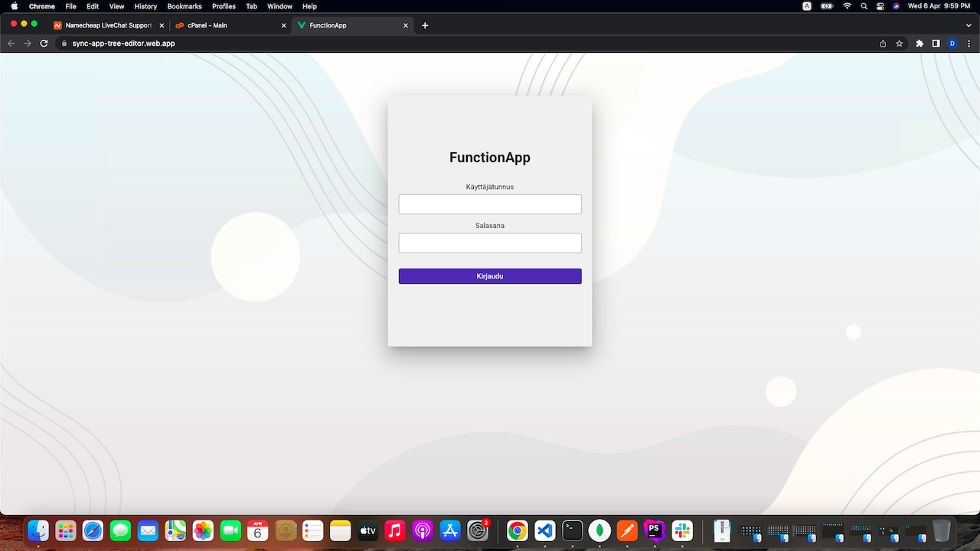This screenshot has width=980, height=551.
Task: Open the Chrome extensions puzzle icon
Action: (920, 44)
